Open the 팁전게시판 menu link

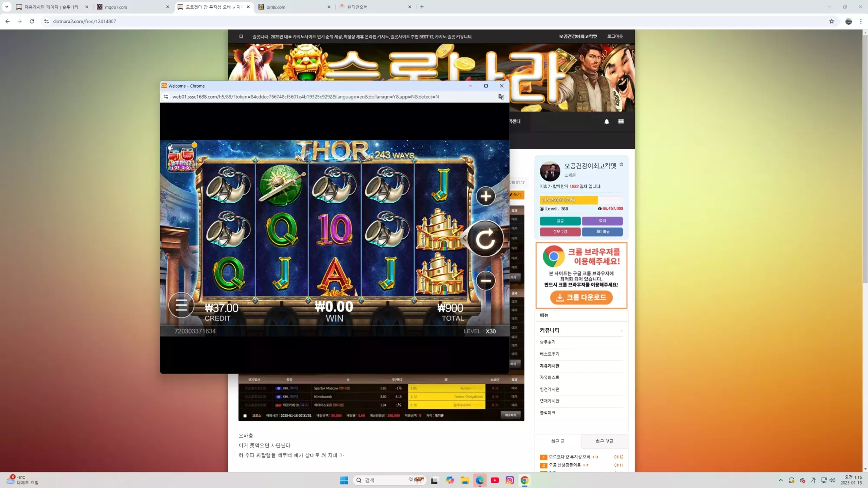(549, 389)
